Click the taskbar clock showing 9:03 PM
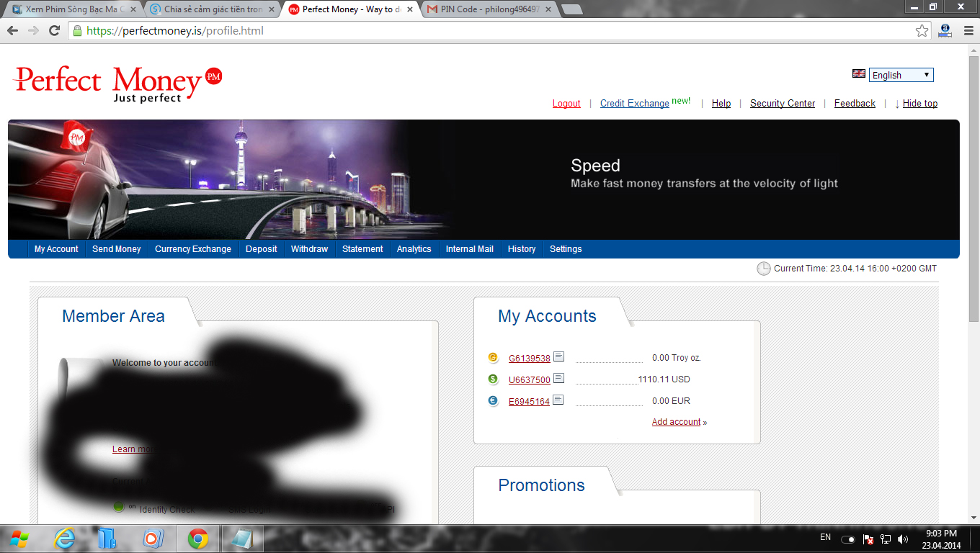 coord(941,539)
